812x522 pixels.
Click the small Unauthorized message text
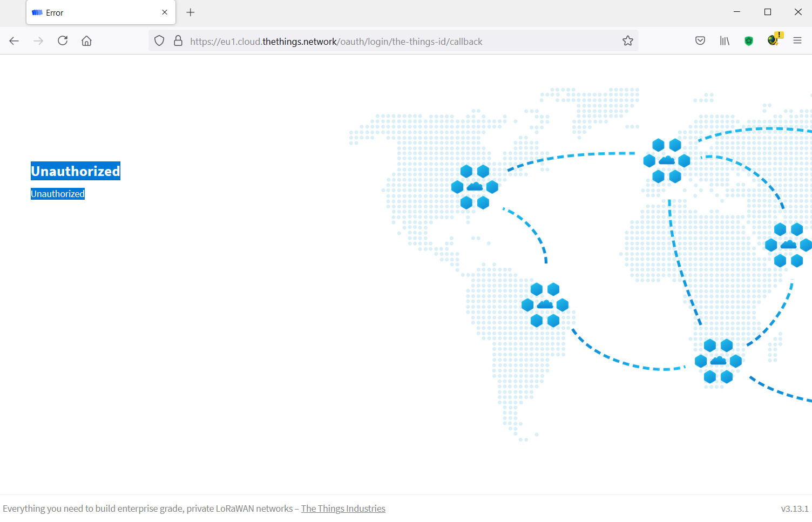pyautogui.click(x=58, y=194)
